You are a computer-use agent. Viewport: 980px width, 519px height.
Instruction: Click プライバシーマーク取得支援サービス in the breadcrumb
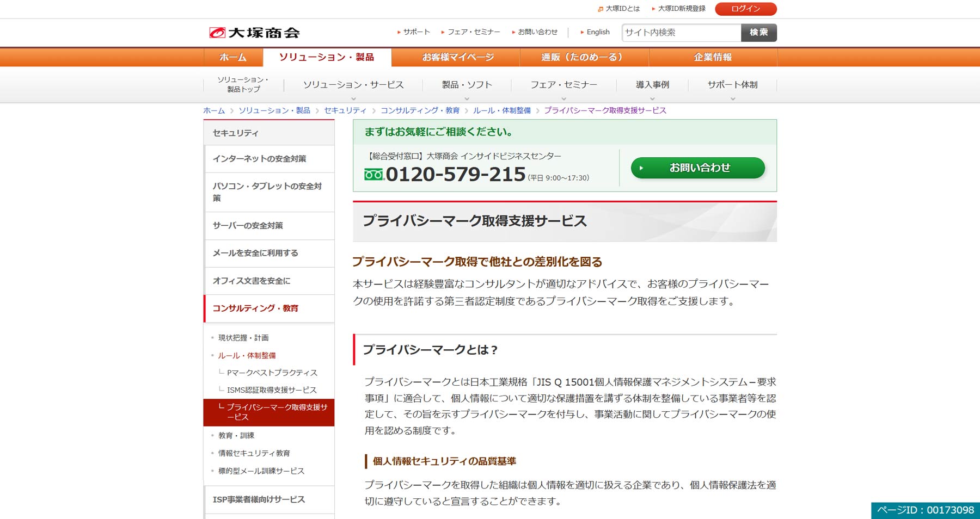[x=605, y=110]
